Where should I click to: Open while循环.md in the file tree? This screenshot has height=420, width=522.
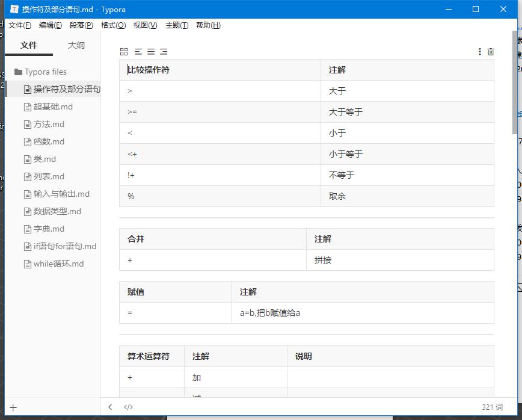click(58, 264)
